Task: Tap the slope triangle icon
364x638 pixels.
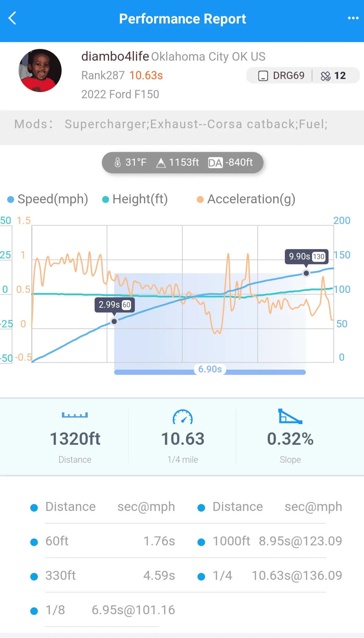Action: tap(290, 416)
